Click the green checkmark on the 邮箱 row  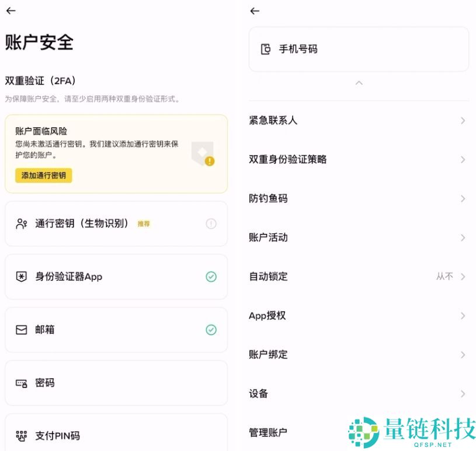tap(211, 330)
